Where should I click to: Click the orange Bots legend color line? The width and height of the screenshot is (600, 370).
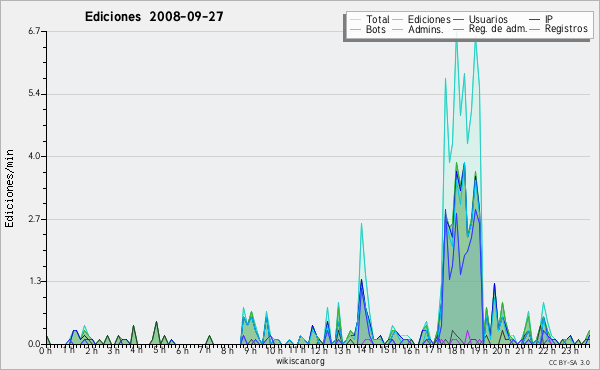coord(355,29)
